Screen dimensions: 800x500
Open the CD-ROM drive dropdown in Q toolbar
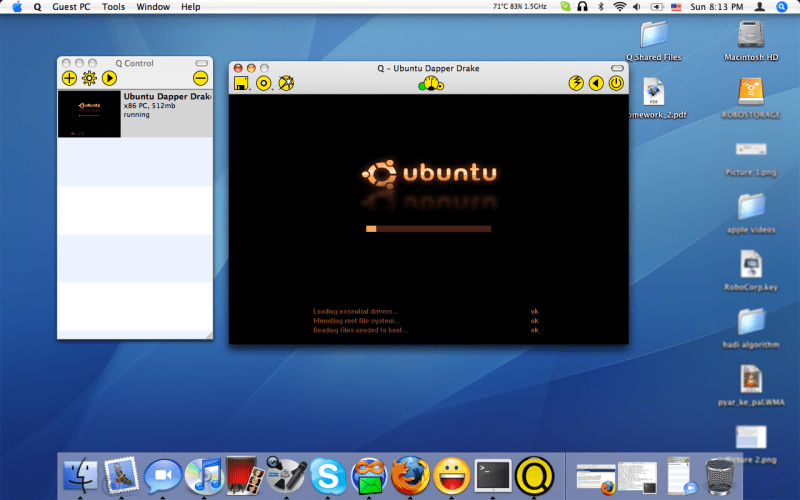pos(264,83)
